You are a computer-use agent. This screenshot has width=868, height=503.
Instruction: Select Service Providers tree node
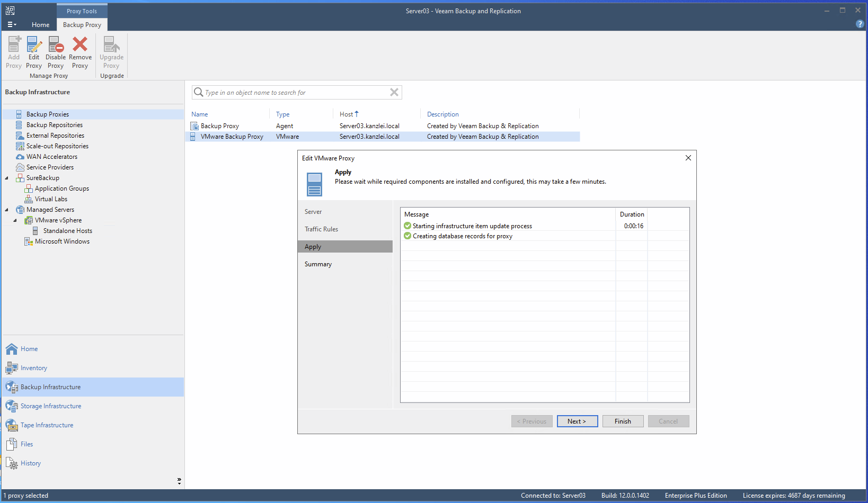50,167
